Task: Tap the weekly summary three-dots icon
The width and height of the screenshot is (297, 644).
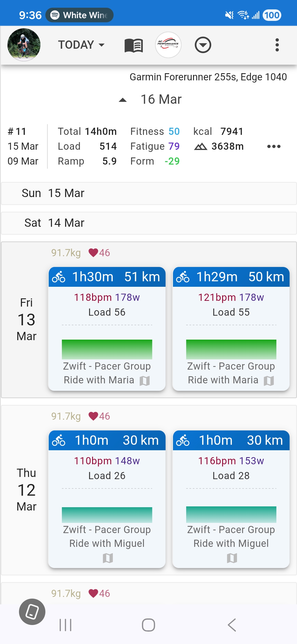Action: pyautogui.click(x=274, y=146)
